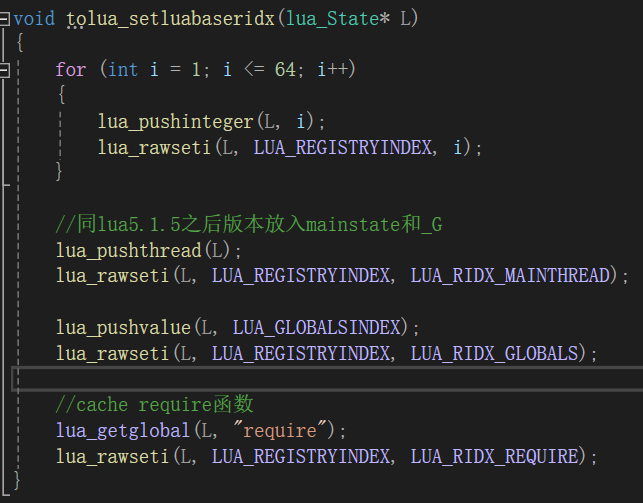Click lua_rawseti on the LUA_RIDX_REQUIRE line

(113, 456)
